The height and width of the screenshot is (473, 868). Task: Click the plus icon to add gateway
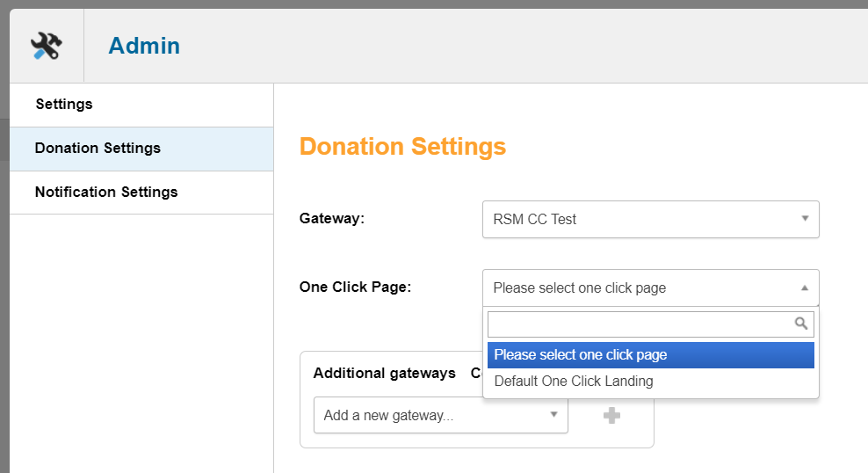612,415
